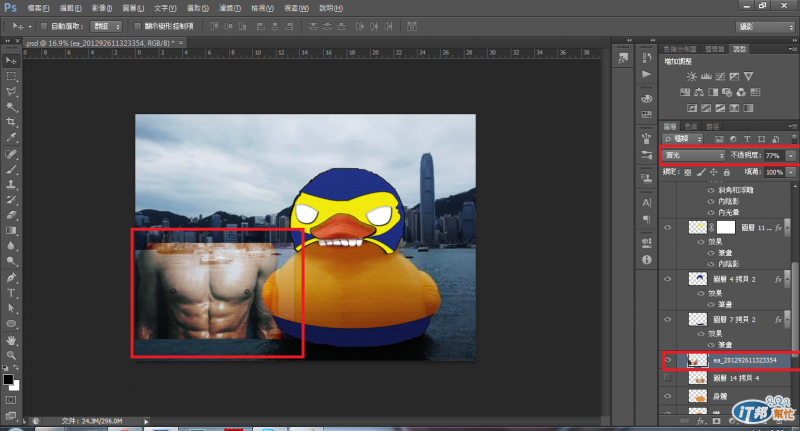Add a Brightness/Contrast adjustment

(x=691, y=77)
